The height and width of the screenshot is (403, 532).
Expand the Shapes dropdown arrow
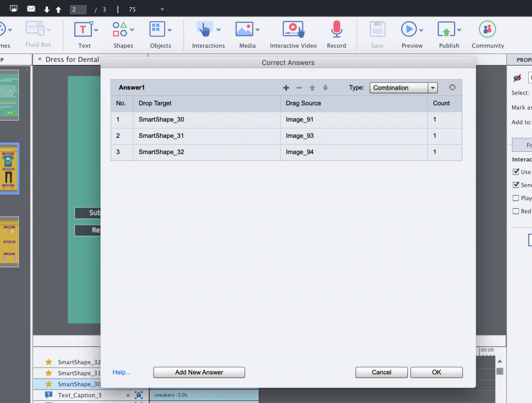click(132, 30)
